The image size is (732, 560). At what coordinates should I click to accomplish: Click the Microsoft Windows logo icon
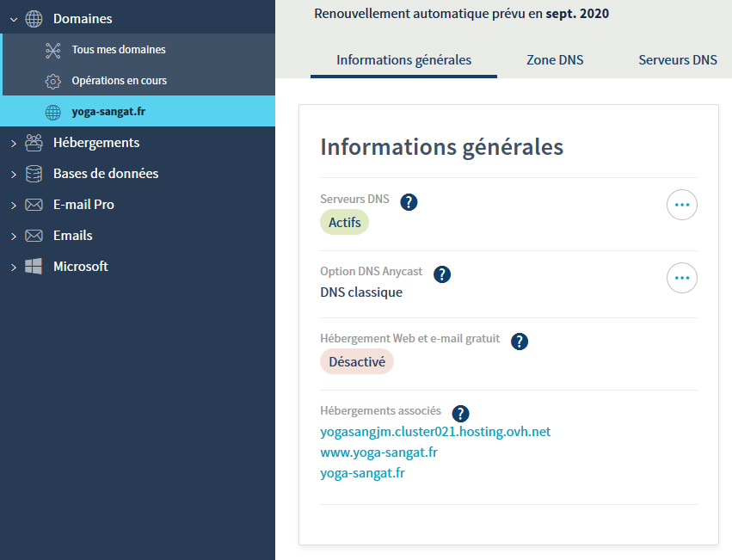34,267
